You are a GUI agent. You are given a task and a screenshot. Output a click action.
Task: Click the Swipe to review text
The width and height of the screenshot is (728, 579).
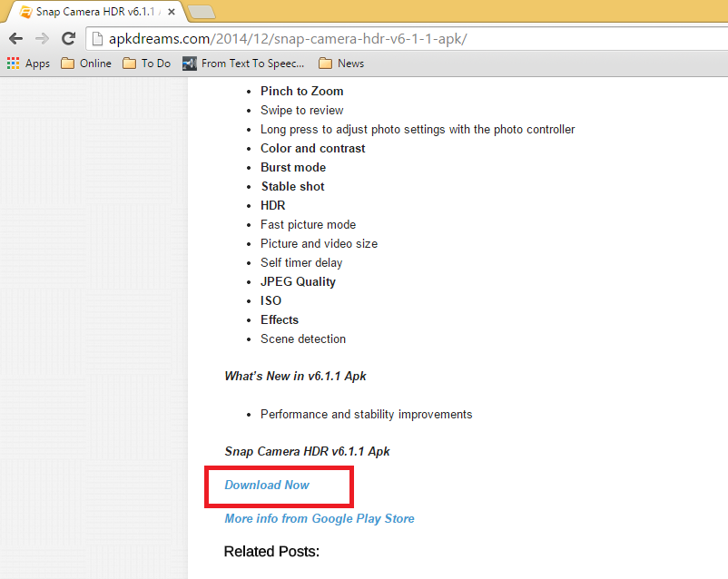click(301, 111)
